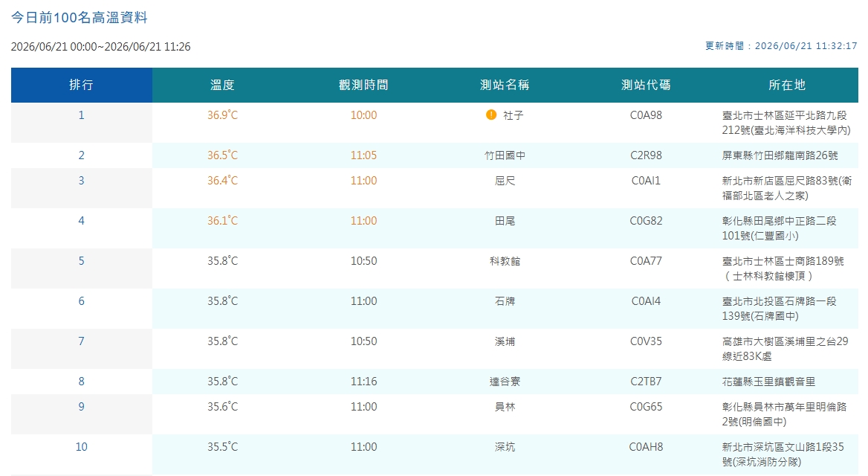Click the 35.6°C temperature for 員林

point(222,407)
